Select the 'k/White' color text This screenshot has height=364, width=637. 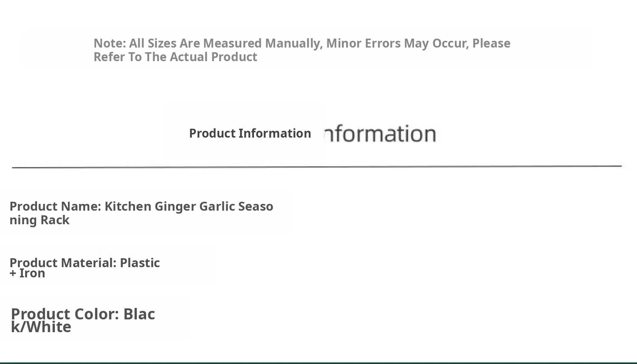click(41, 327)
